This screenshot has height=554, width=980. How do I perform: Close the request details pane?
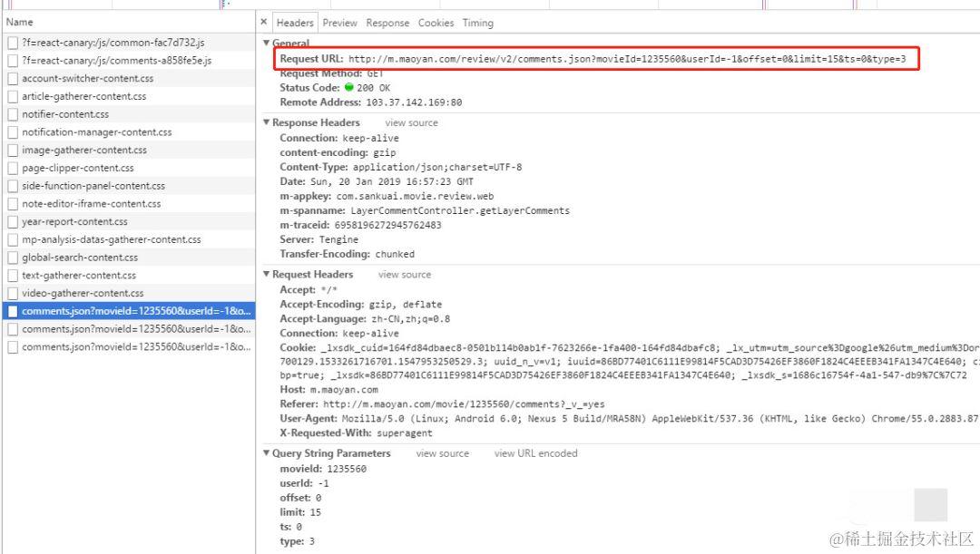click(x=264, y=22)
